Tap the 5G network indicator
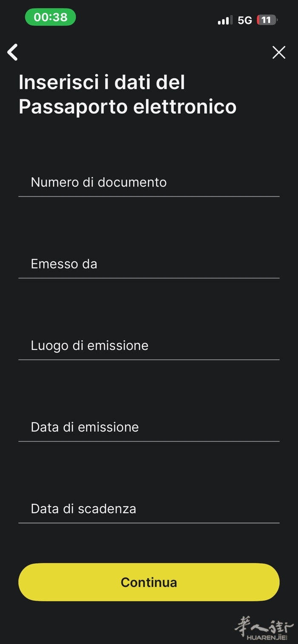 point(245,20)
